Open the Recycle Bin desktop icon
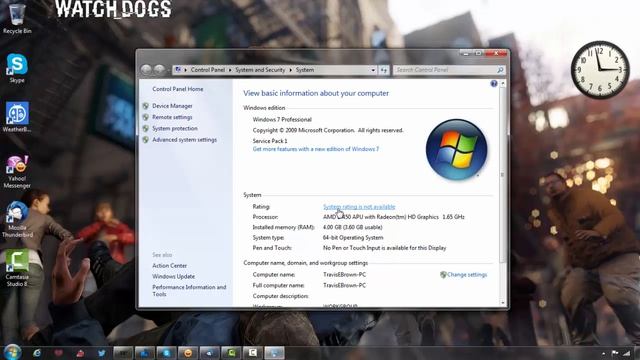Viewport: 640px width, 360px height. (17, 18)
